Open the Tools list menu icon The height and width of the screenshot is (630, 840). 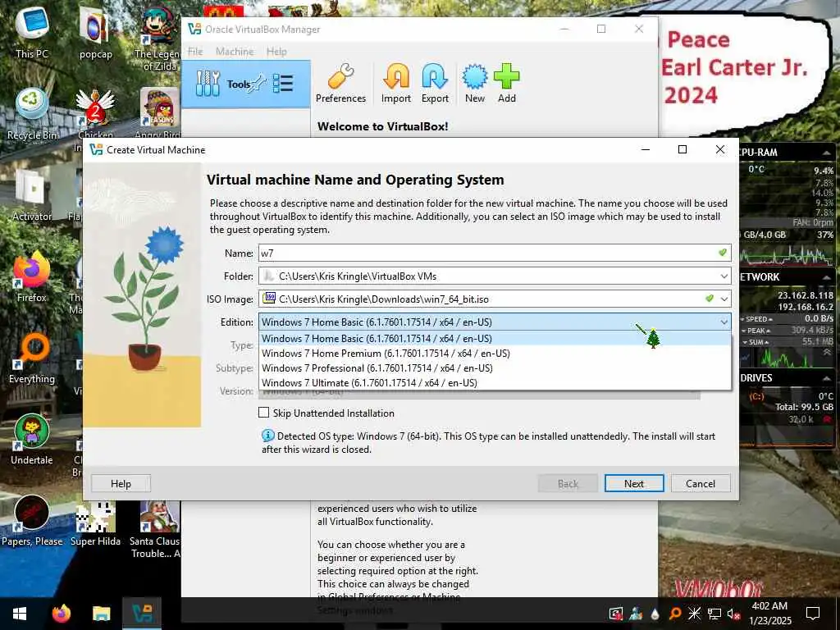283,84
